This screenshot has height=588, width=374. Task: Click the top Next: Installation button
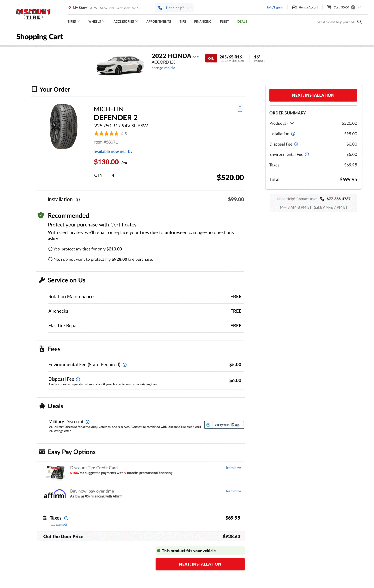pyautogui.click(x=313, y=95)
